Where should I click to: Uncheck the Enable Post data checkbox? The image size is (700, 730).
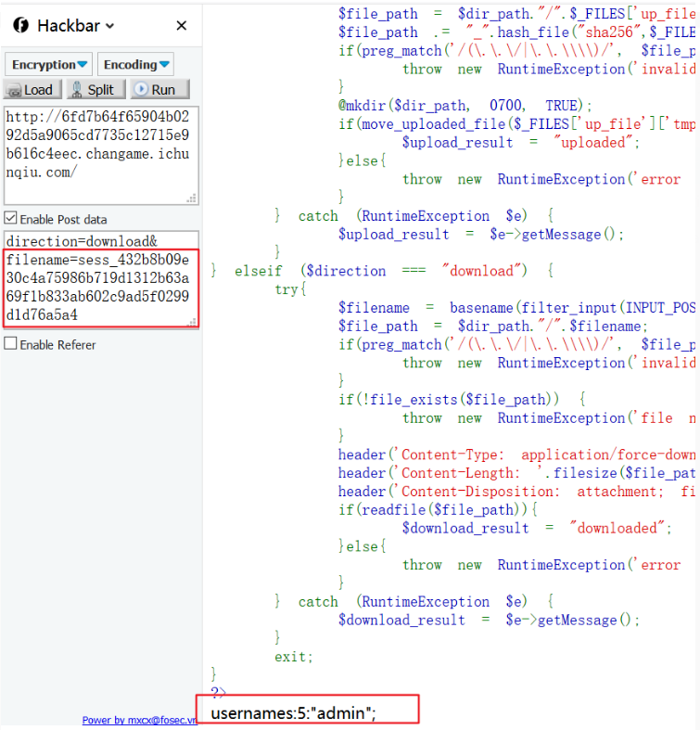click(x=11, y=219)
